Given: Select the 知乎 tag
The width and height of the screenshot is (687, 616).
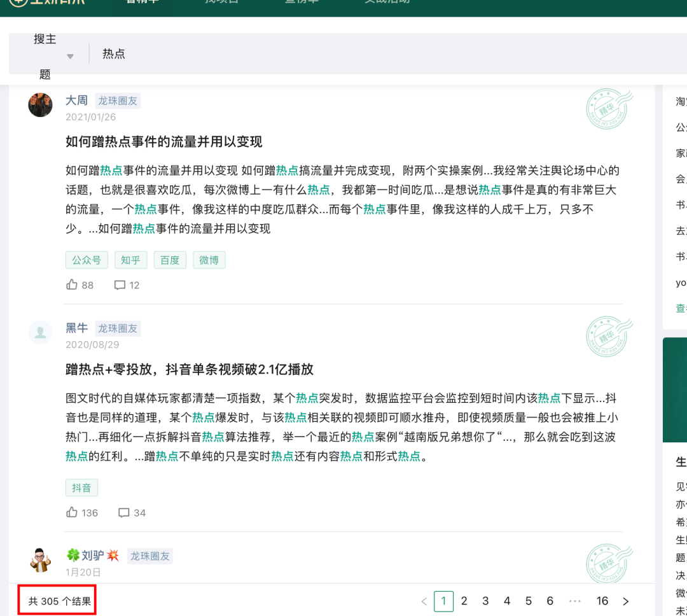Looking at the screenshot, I should pyautogui.click(x=130, y=260).
